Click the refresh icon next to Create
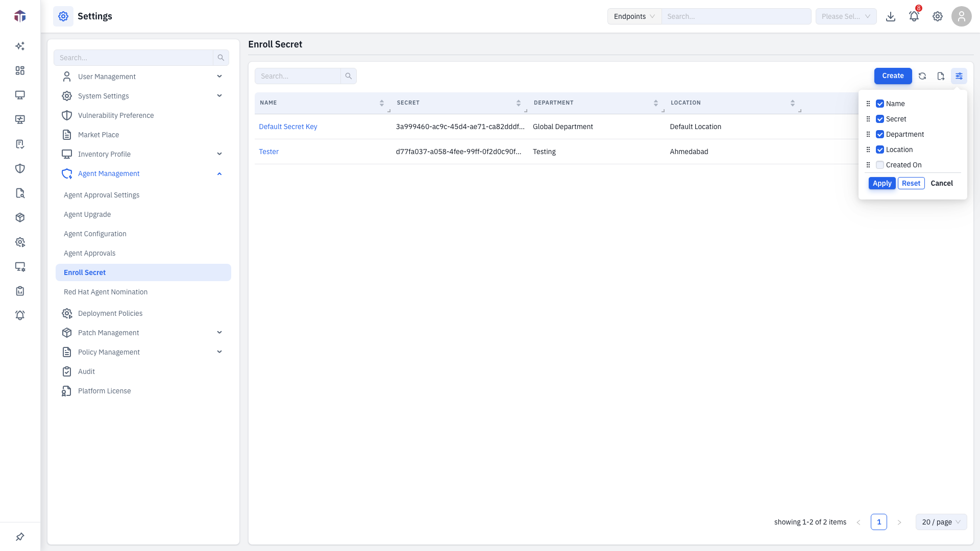980x551 pixels. click(x=922, y=76)
